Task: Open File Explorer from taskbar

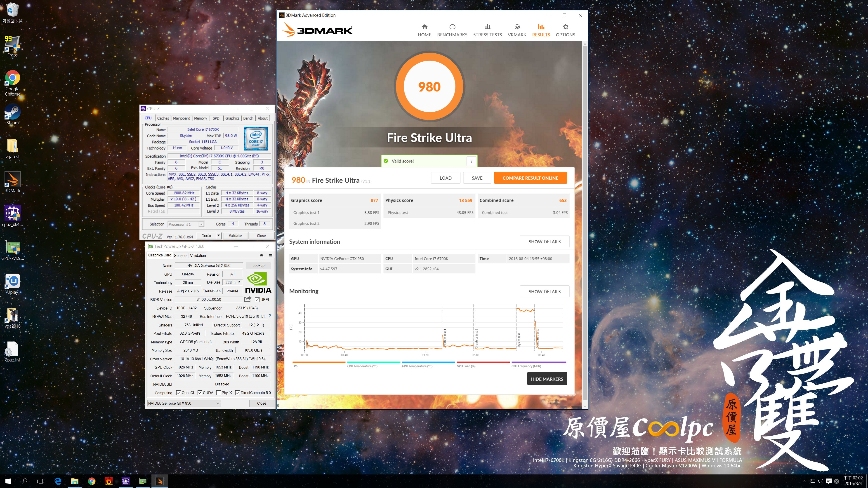Action: point(75,481)
